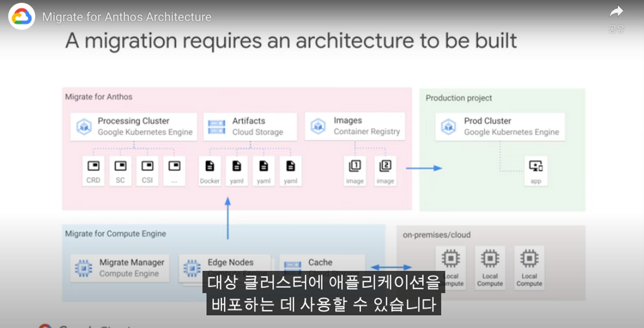Select the ellipsis component tile

pos(174,171)
